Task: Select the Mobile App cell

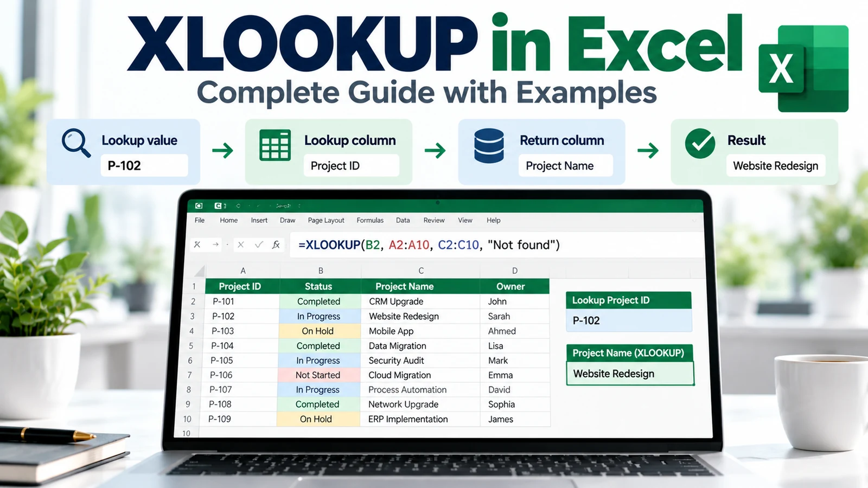Action: [420, 331]
